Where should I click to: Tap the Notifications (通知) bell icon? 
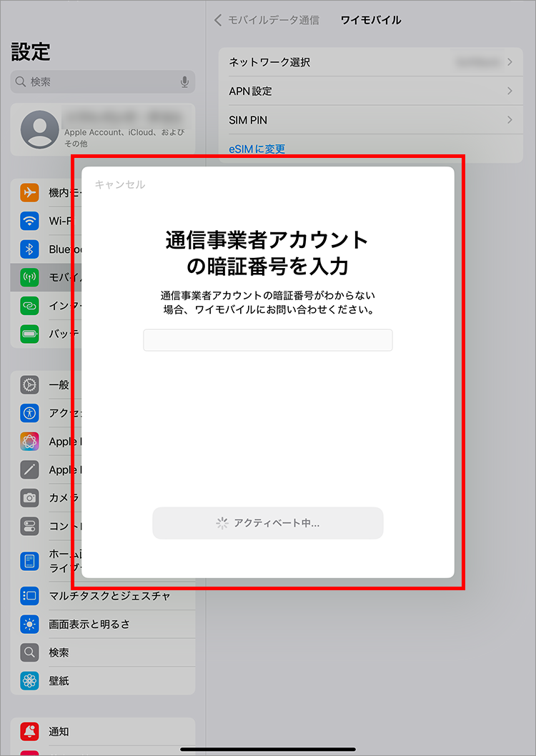click(x=29, y=732)
